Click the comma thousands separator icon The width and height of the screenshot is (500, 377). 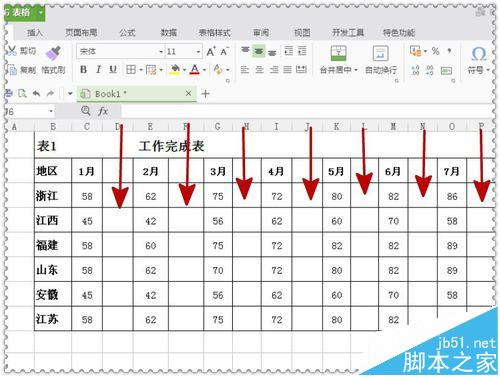coord(450,51)
